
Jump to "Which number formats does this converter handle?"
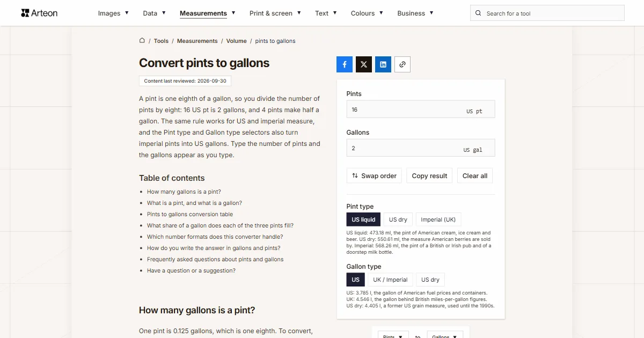pyautogui.click(x=215, y=237)
